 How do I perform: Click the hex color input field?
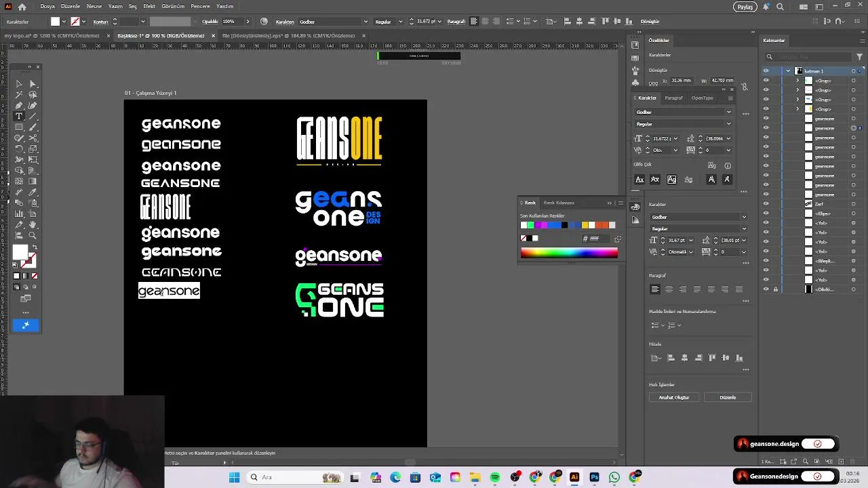[595, 239]
